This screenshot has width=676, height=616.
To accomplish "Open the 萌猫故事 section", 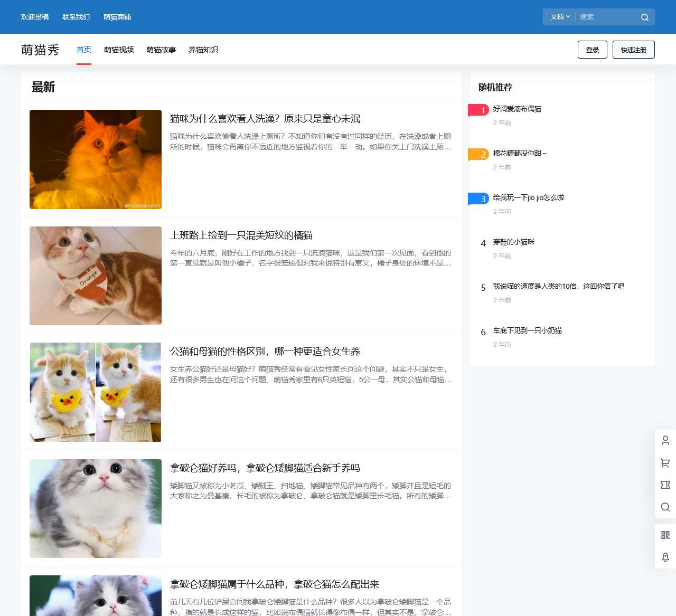I will (161, 50).
